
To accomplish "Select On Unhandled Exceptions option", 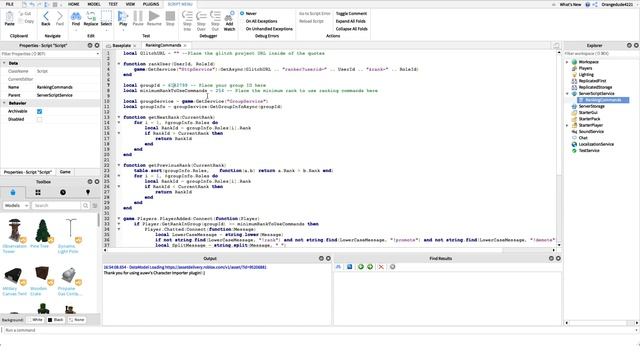I will click(269, 29).
